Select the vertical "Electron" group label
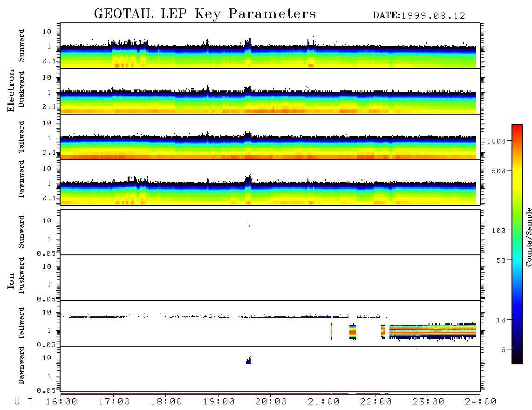Viewport: 532px width, 410px height. click(x=11, y=91)
